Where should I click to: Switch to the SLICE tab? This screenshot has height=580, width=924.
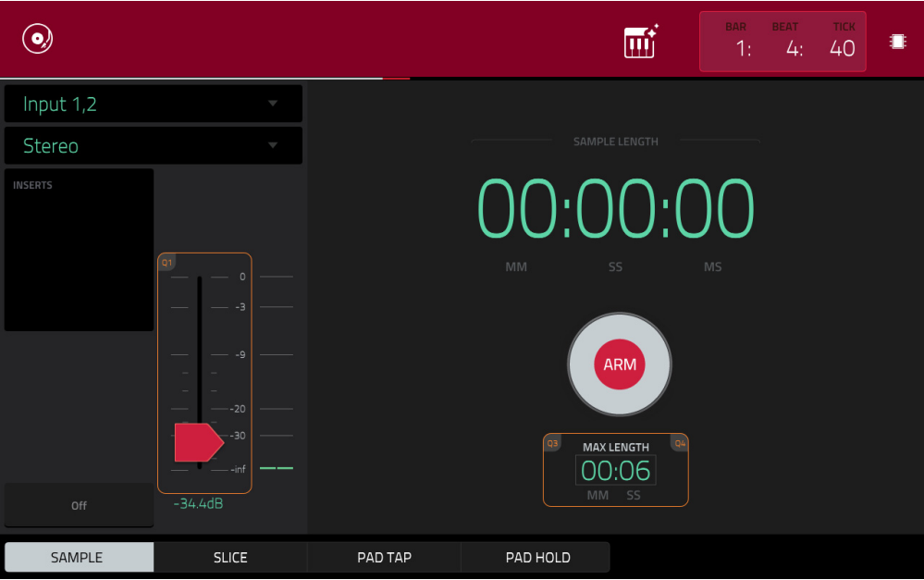point(230,557)
